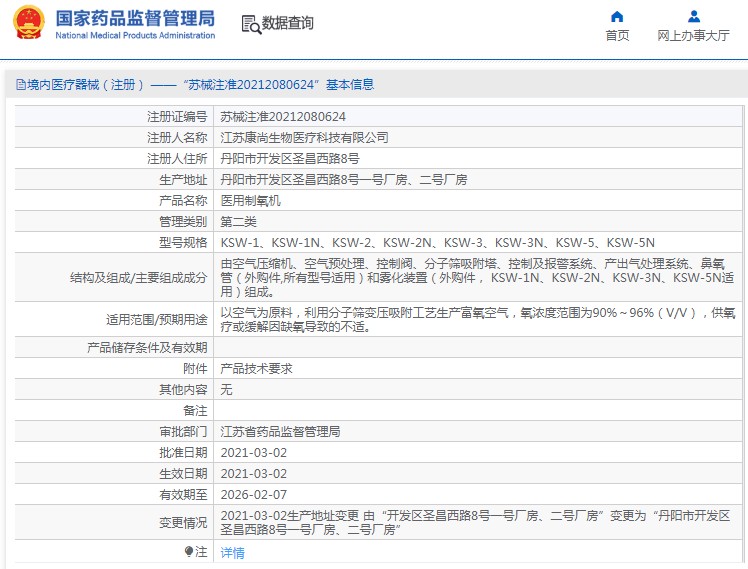The height and width of the screenshot is (569, 748).
Task: Click the 有效期至 label
Action: click(183, 495)
